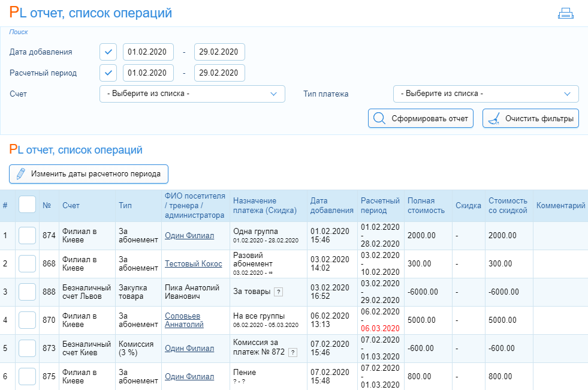Click the broom icon on Очистить фильтры

pyautogui.click(x=493, y=119)
